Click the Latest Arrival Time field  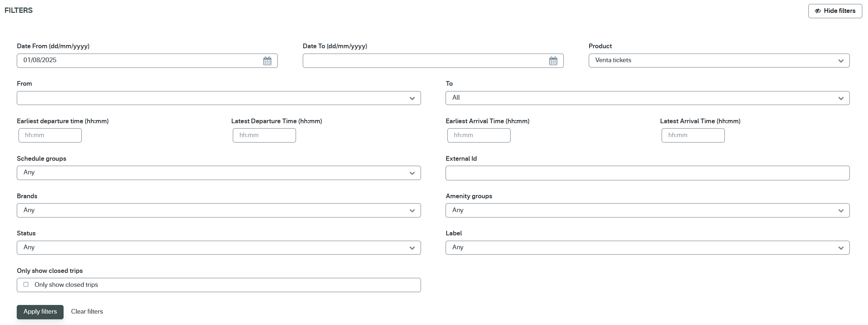693,135
